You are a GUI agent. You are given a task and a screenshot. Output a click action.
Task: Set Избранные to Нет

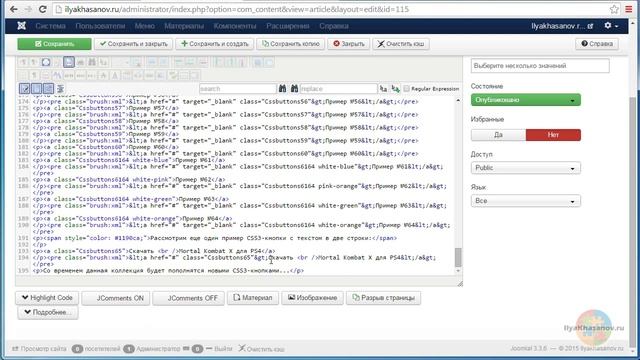tap(553, 135)
